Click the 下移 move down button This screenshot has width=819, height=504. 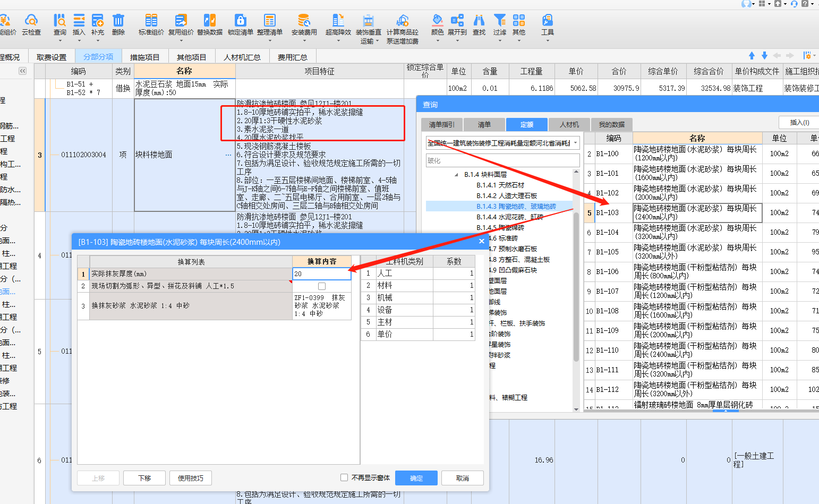click(x=144, y=478)
